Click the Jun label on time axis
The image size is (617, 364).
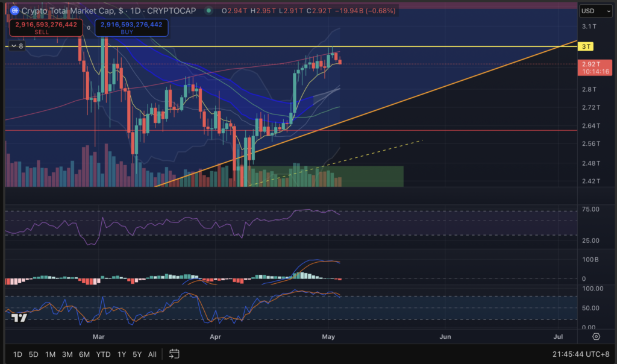pyautogui.click(x=445, y=337)
